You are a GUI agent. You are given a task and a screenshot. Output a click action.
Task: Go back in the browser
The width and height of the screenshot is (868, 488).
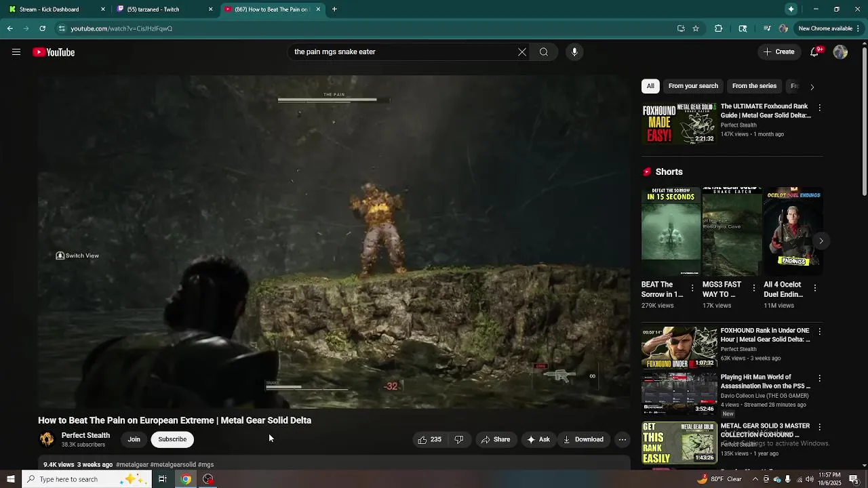tap(9, 28)
